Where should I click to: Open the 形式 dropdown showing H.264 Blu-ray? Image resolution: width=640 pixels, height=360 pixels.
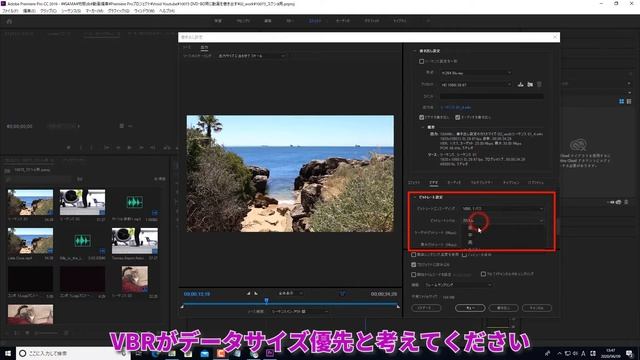pyautogui.click(x=476, y=73)
